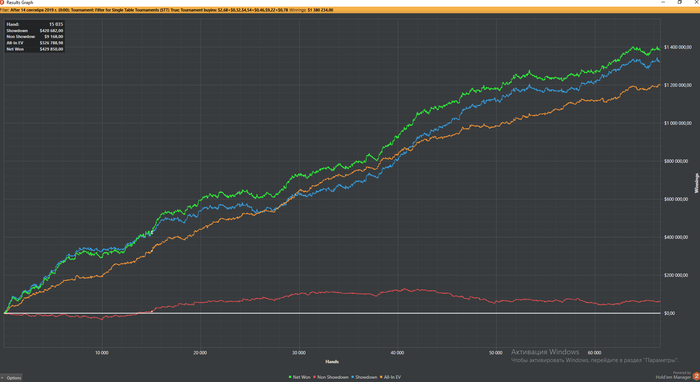
Task: Click the Hold'em Manager 2 logo icon
Action: (x=696, y=377)
